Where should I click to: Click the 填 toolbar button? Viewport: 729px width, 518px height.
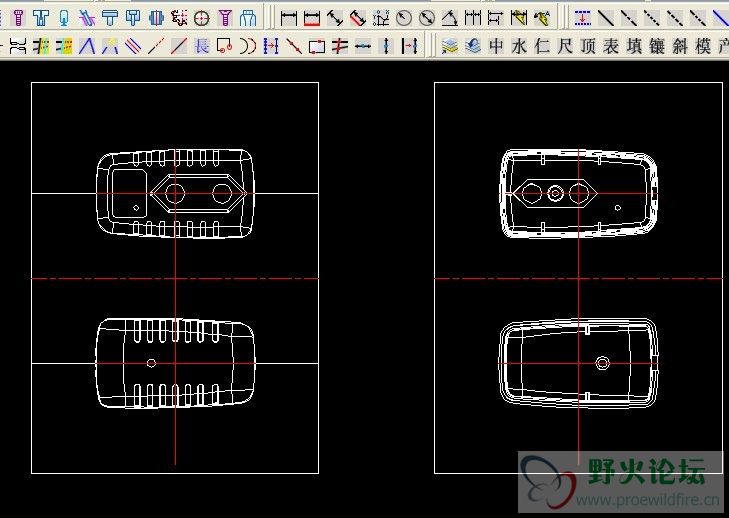tap(634, 46)
